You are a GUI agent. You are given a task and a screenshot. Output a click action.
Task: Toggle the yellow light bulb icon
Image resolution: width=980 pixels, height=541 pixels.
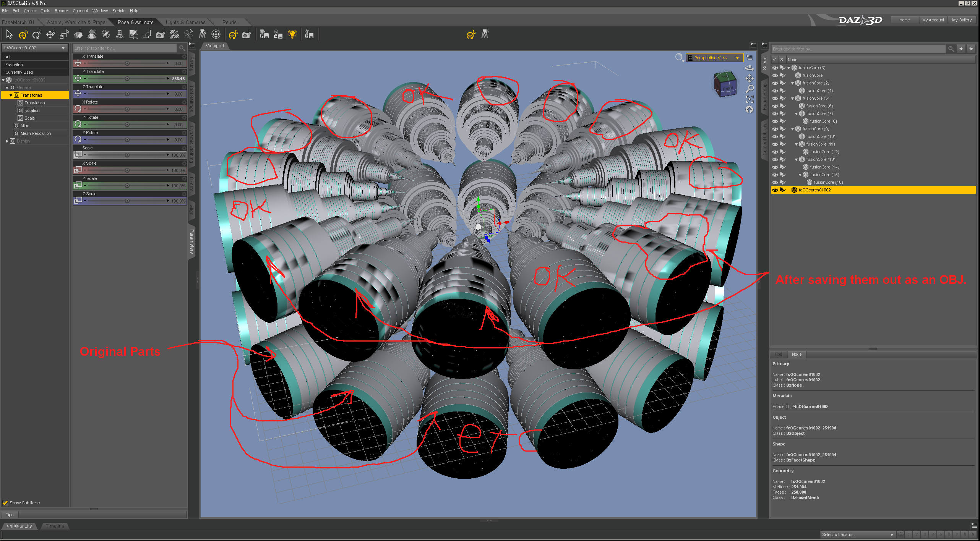292,35
